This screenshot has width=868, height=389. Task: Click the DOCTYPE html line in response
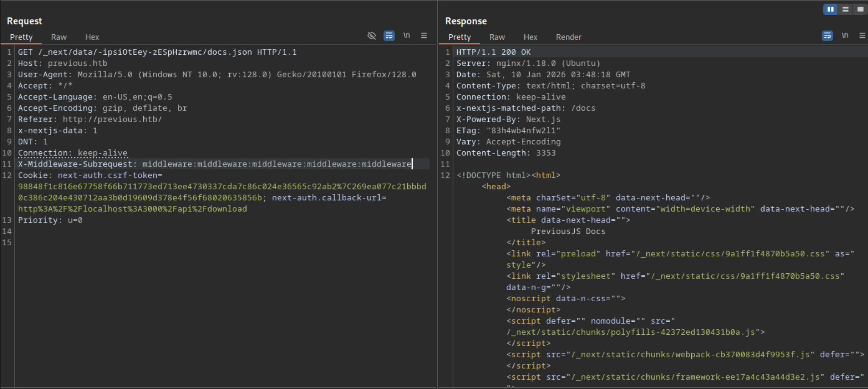[x=508, y=175]
